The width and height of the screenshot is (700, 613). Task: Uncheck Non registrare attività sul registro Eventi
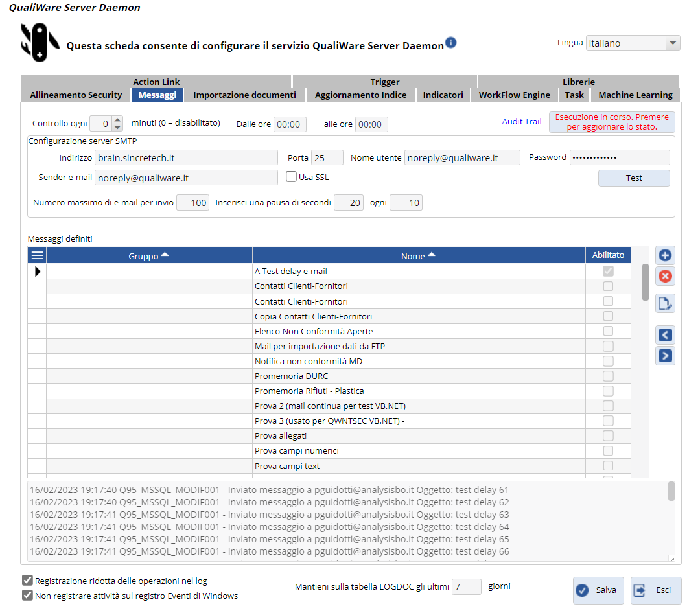(x=28, y=596)
